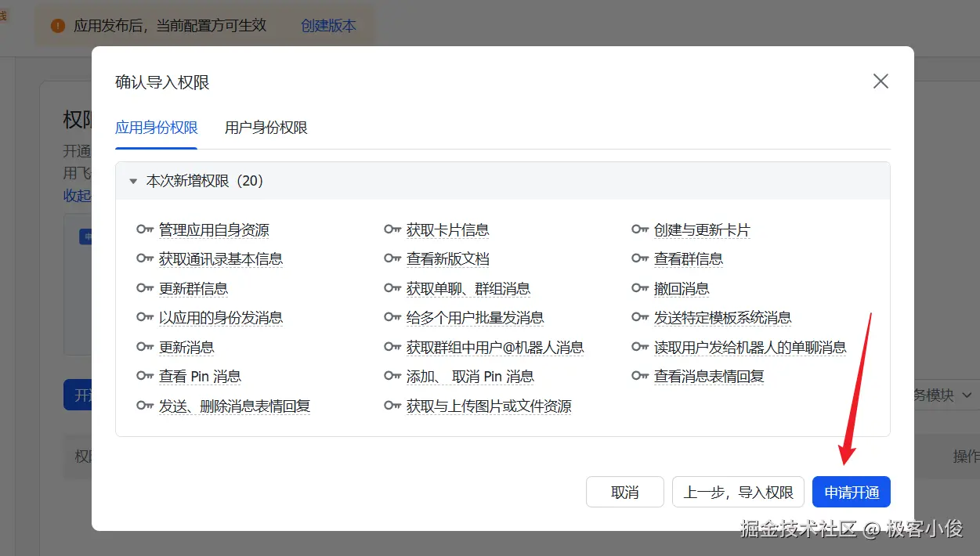
Task: Click the key icon beside 获取卡片信息
Action: [392, 230]
